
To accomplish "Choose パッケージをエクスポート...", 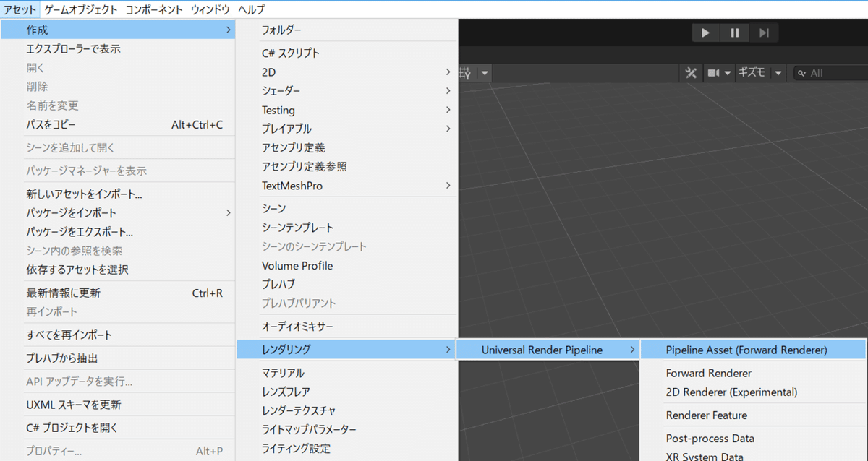I will pos(118,232).
